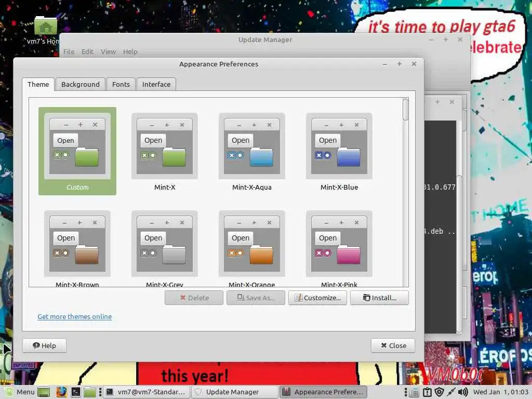532x399 pixels.
Task: Select the Custom theme thumbnail
Action: click(x=77, y=151)
